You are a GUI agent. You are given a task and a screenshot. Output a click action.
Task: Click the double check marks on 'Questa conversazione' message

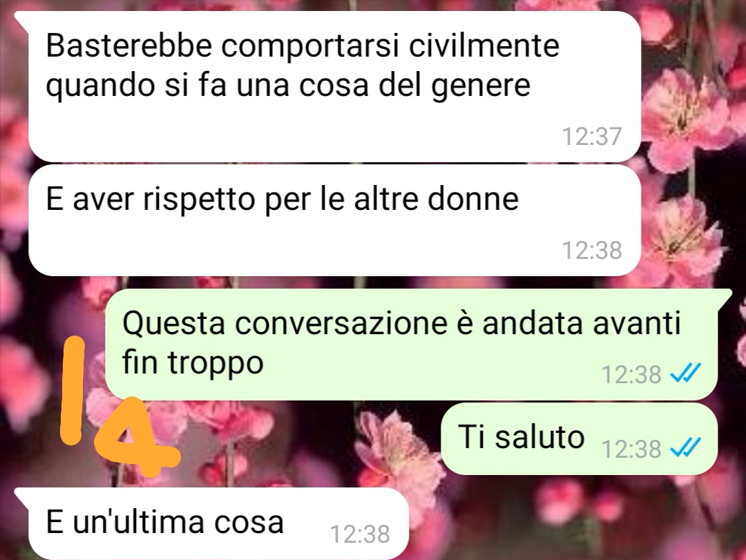tap(685, 373)
